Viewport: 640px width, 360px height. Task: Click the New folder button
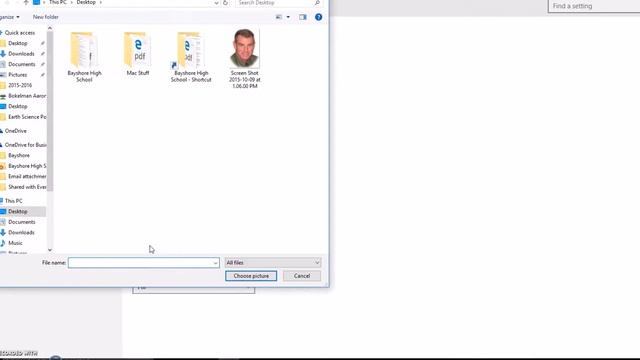tap(46, 17)
